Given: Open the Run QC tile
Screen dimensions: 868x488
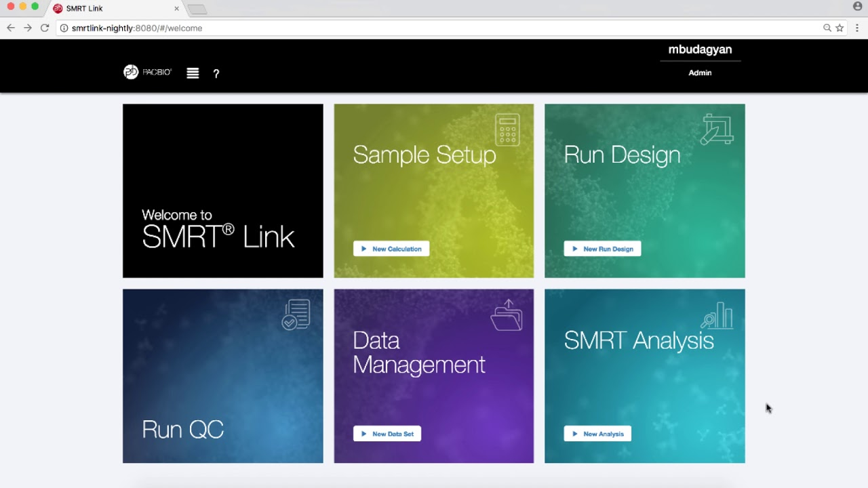Looking at the screenshot, I should (x=223, y=376).
